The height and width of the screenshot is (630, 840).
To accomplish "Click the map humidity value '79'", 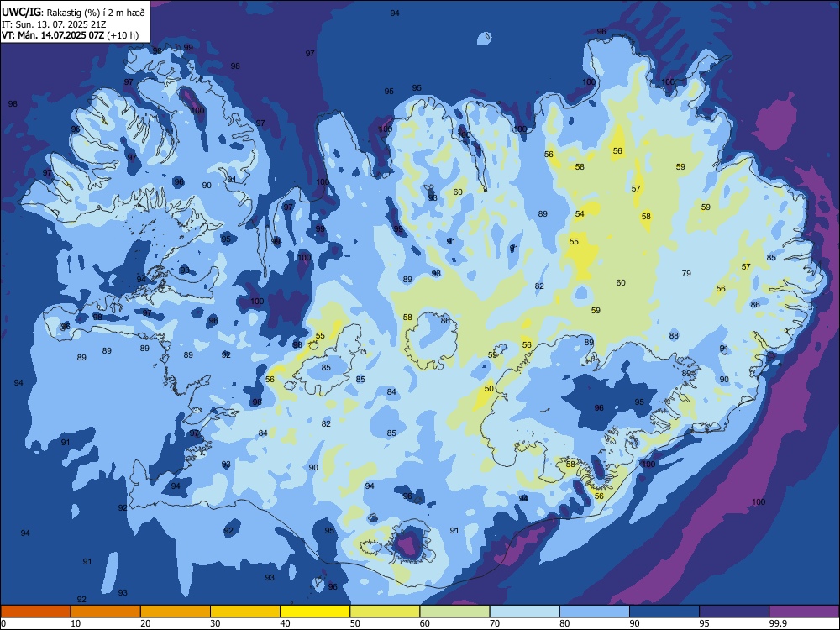I will coord(686,274).
